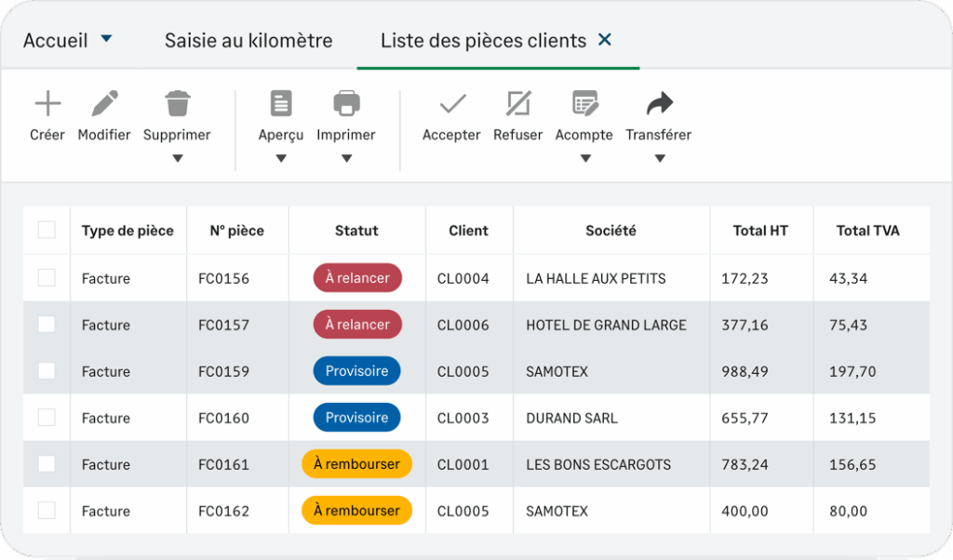
Task: Select the checkbox on row FC0160
Action: coord(47,418)
